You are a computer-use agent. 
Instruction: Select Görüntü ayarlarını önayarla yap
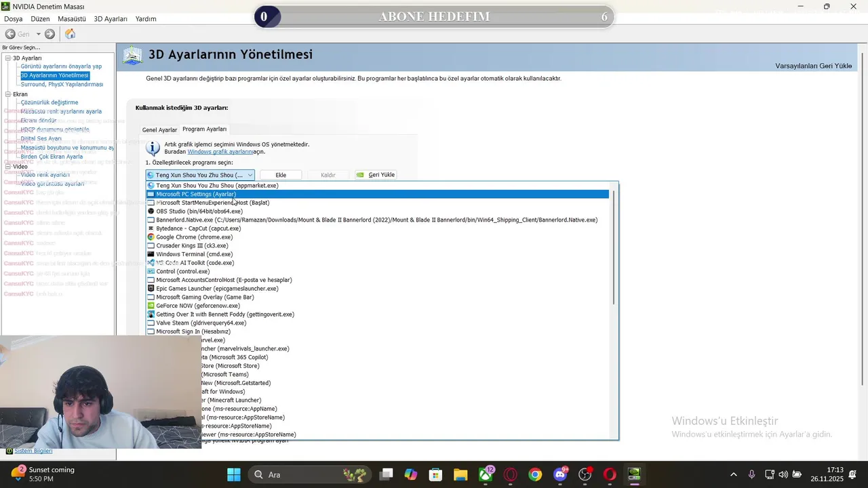tap(61, 66)
